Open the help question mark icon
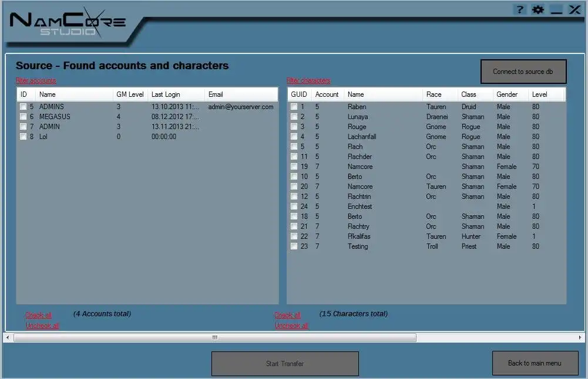The width and height of the screenshot is (588, 379). tap(520, 9)
